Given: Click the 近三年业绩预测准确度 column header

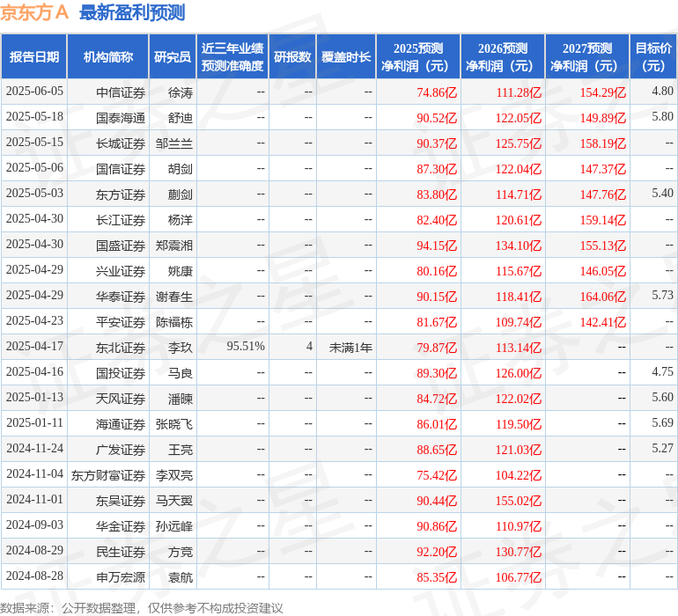Looking at the screenshot, I should (232, 56).
